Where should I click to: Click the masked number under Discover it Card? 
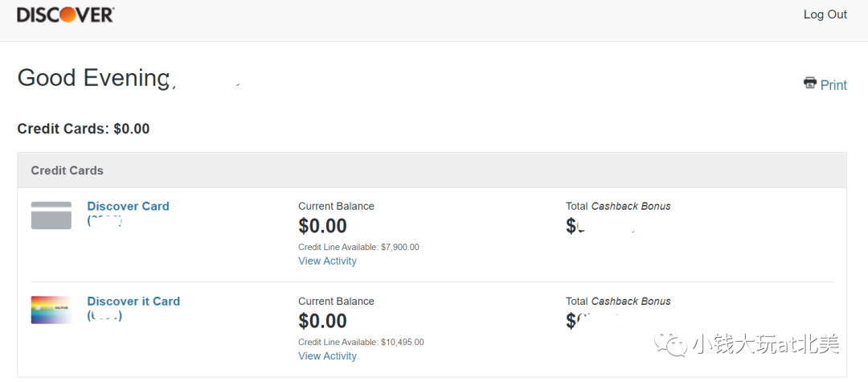click(104, 315)
